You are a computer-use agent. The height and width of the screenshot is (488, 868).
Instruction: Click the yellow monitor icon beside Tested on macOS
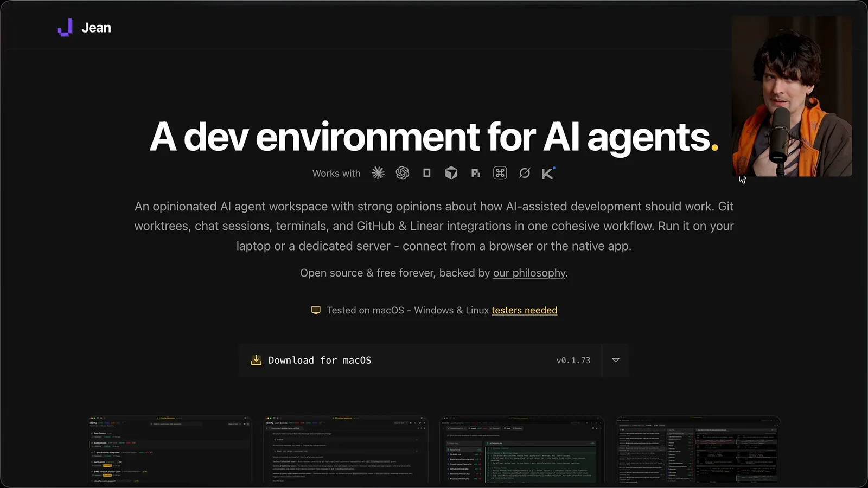point(316,310)
